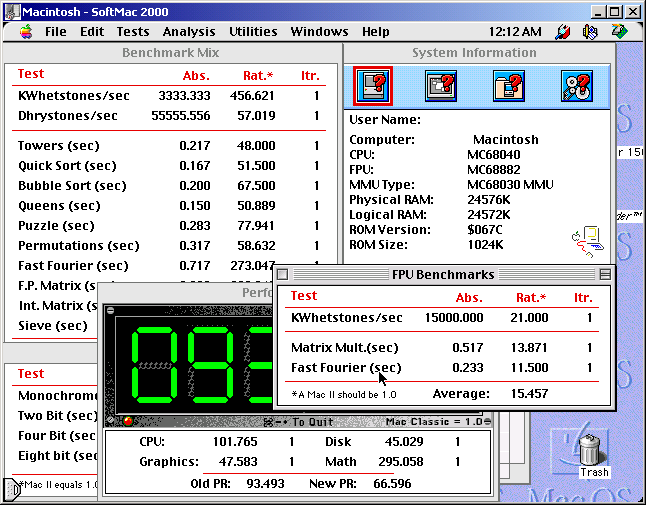Screen dimensions: 646x505
Task: Click the Math score 295.058
Action: (401, 462)
